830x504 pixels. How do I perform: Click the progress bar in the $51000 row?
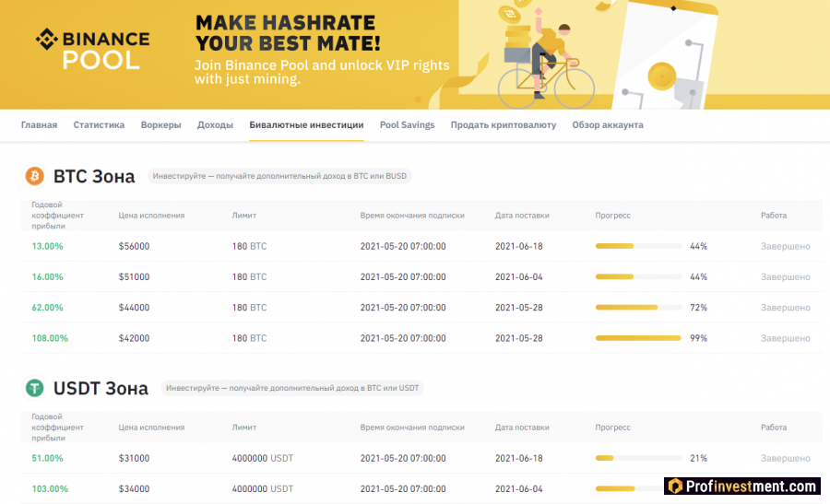click(x=639, y=276)
